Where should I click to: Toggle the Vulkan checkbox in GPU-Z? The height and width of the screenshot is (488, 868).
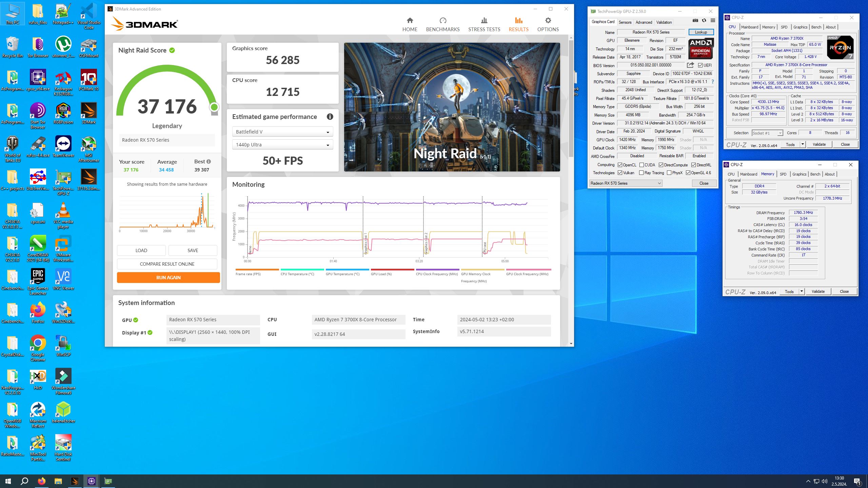[620, 173]
